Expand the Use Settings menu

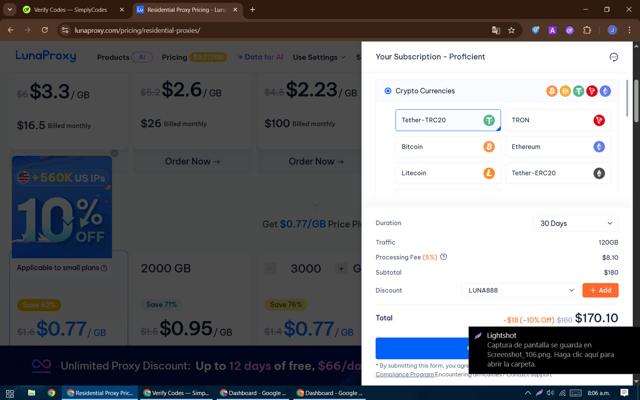(x=319, y=57)
